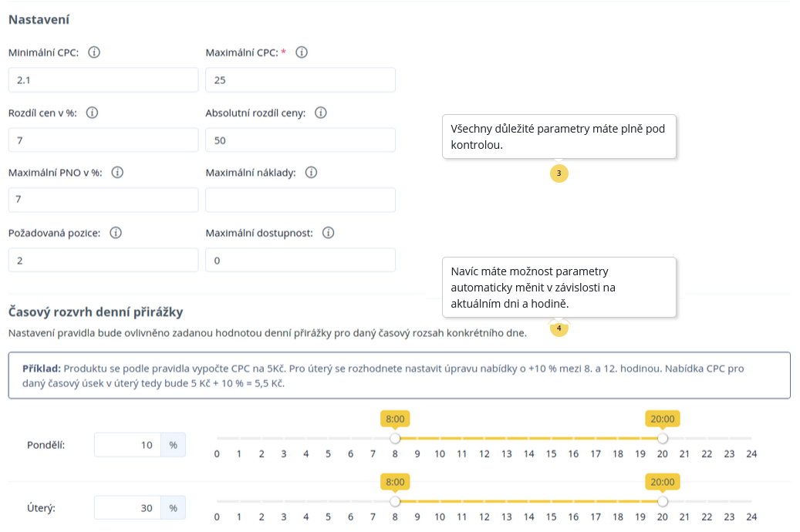Click the Absolutní rozdíl ceny input field
This screenshot has width=800, height=532.
pos(300,140)
